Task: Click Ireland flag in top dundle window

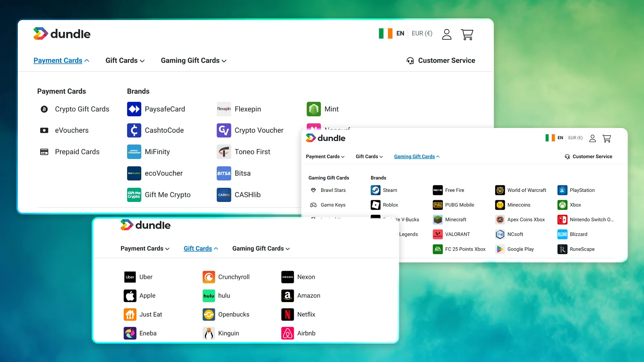Action: click(386, 33)
